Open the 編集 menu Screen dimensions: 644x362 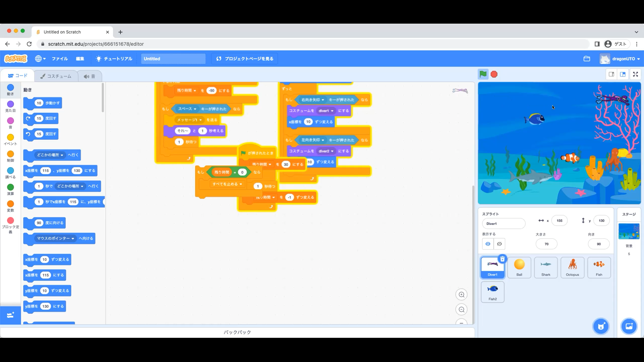pos(80,59)
